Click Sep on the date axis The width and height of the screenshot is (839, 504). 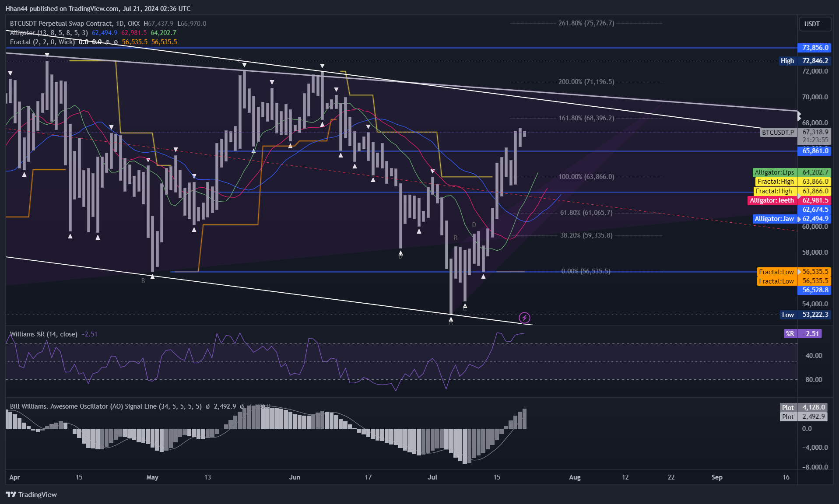[717, 477]
